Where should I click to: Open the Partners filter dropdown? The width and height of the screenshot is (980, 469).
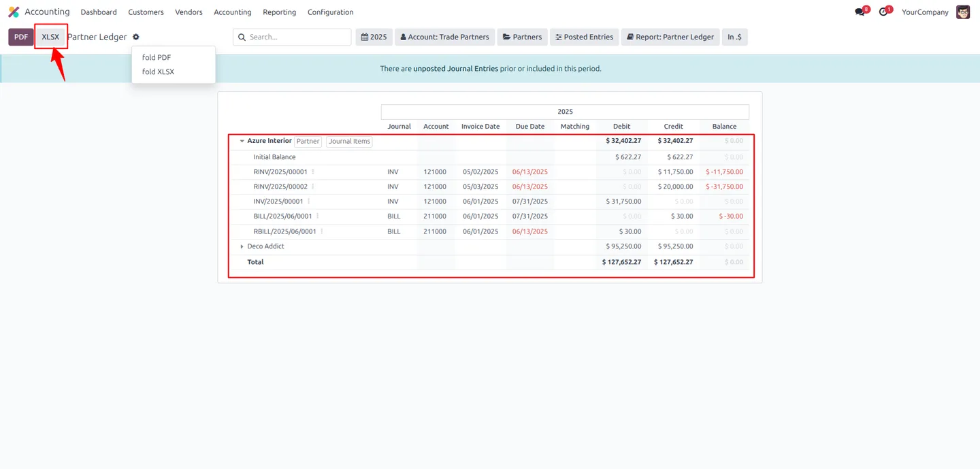coord(523,37)
